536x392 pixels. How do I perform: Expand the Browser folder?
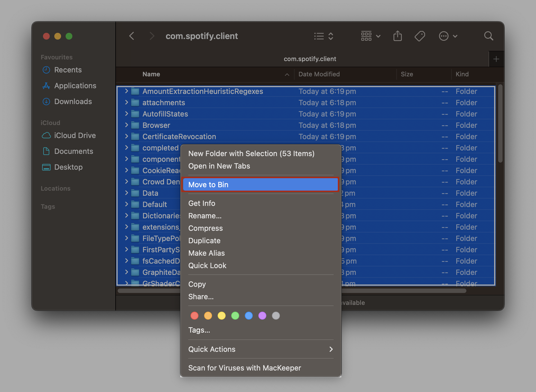[126, 125]
